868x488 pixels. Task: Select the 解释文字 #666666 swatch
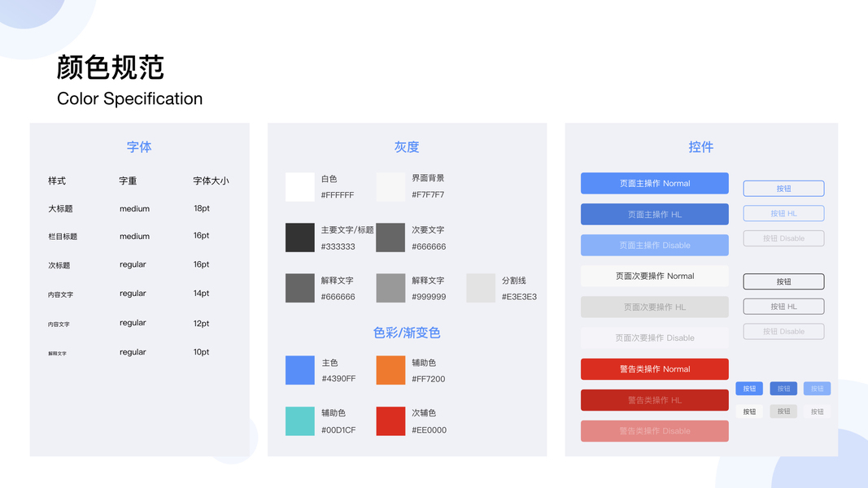tap(300, 288)
